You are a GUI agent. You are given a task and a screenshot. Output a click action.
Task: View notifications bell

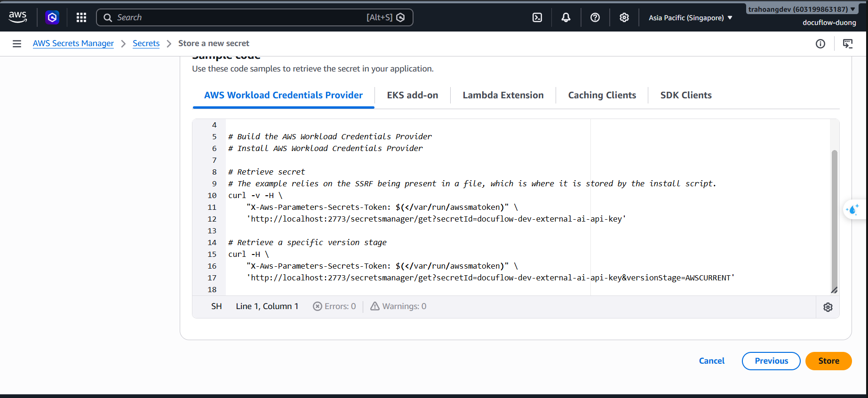566,17
